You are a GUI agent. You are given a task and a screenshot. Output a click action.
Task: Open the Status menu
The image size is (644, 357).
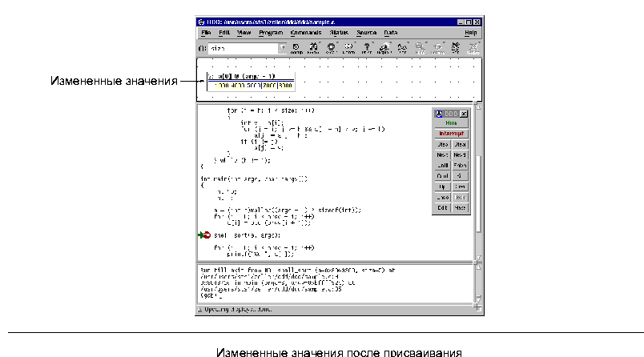click(339, 33)
